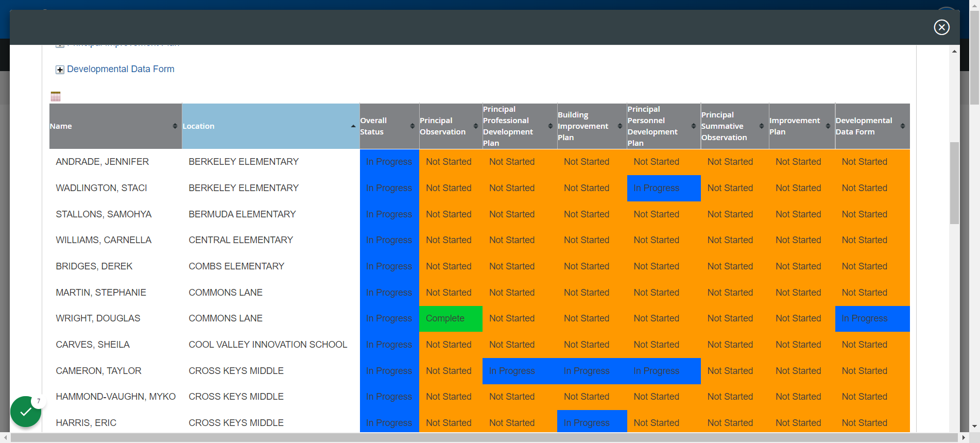Sort by Overall Status column header
Screen dimensions: 980x443
[x=389, y=126]
